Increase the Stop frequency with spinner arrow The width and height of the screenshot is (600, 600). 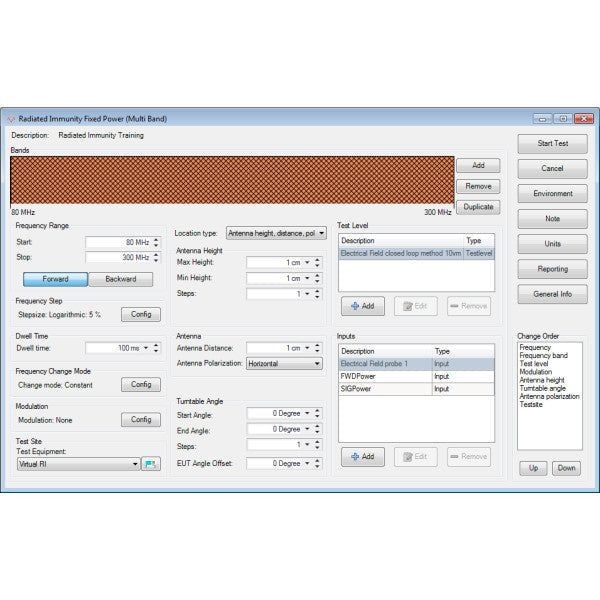[156, 254]
